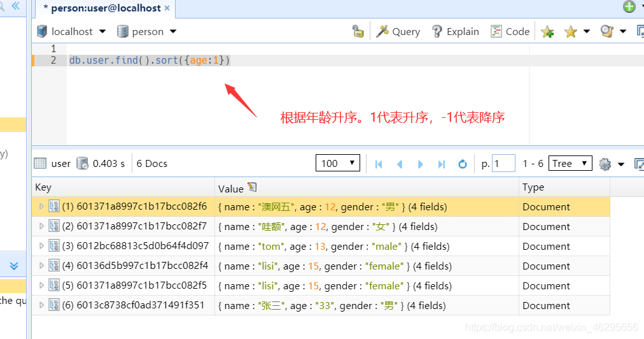Screen dimensions: 644x339
Task: Go to last page of results
Action: pos(442,164)
